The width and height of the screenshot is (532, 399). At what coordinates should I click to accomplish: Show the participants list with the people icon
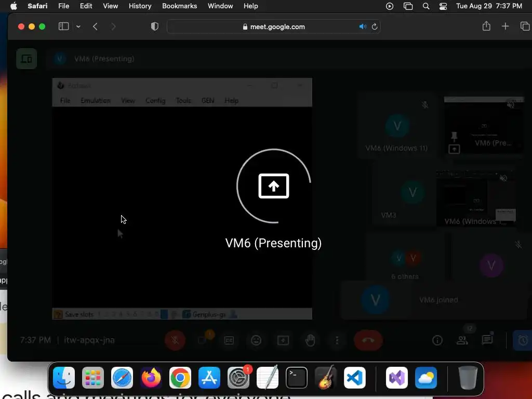[462, 340]
